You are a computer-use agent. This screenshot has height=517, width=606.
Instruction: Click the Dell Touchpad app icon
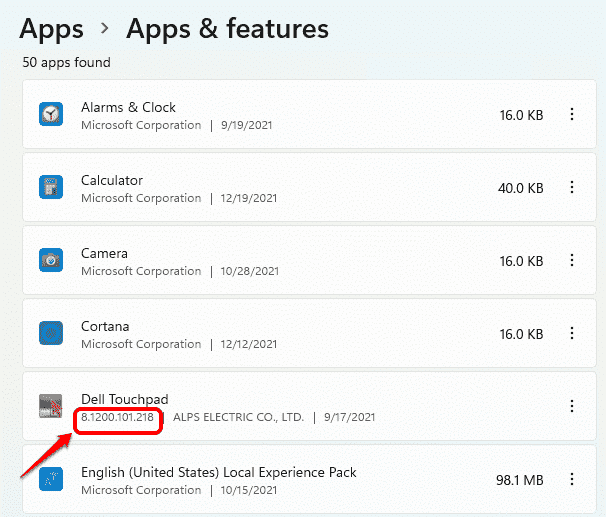(51, 407)
